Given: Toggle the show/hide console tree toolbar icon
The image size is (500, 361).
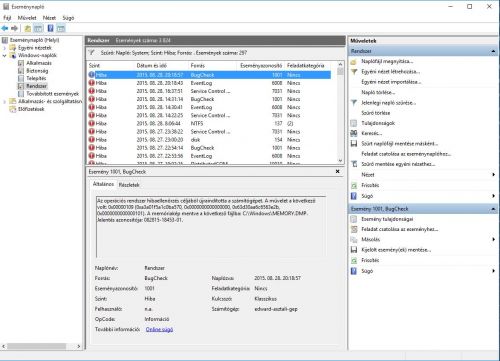Looking at the screenshot, I should [x=38, y=28].
